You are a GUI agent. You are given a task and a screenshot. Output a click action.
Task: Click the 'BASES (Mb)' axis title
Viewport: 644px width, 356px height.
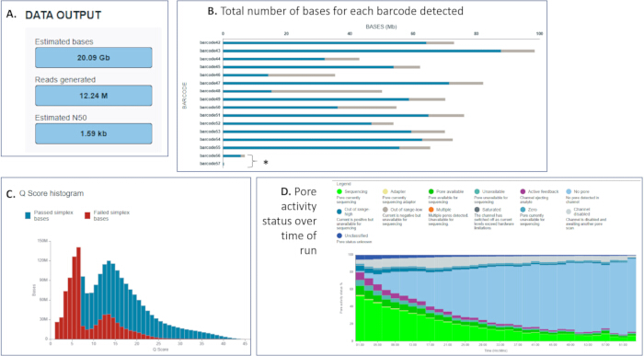[x=381, y=27]
